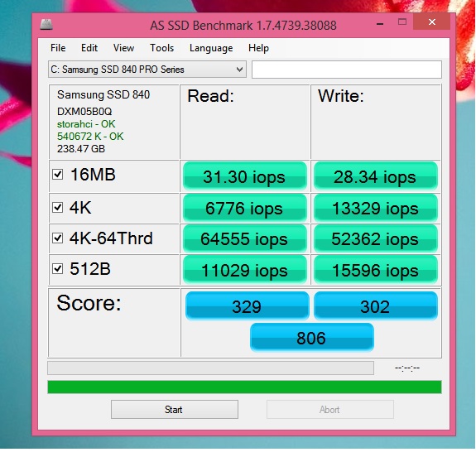Click the write score 302

[376, 305]
